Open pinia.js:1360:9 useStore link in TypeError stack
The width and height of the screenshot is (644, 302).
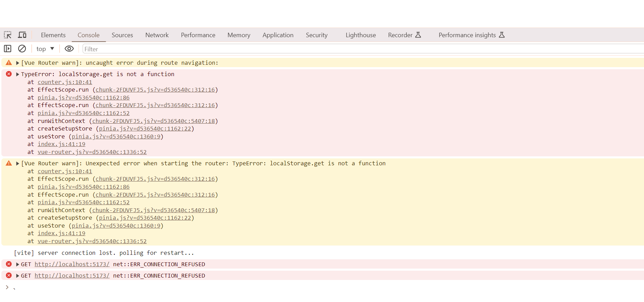coord(116,136)
